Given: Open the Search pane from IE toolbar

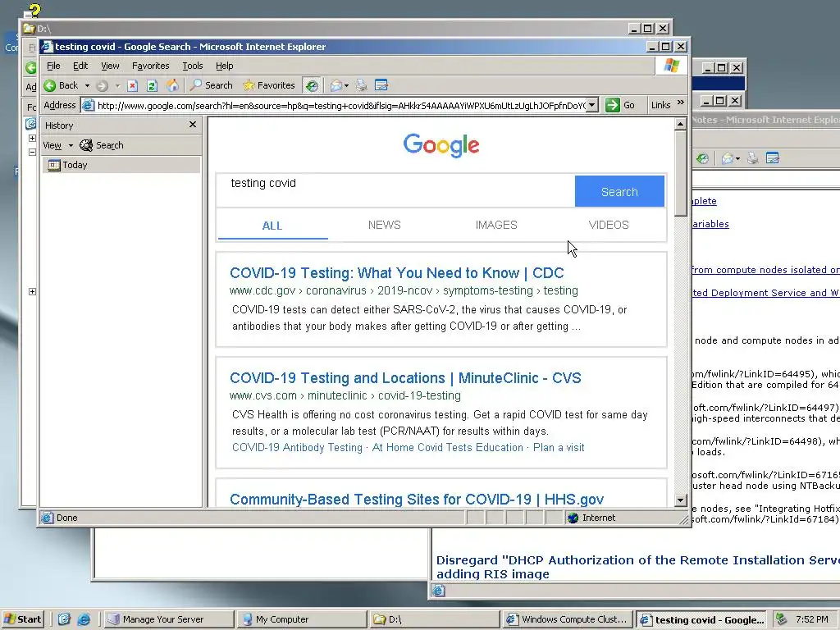Looking at the screenshot, I should (x=212, y=85).
